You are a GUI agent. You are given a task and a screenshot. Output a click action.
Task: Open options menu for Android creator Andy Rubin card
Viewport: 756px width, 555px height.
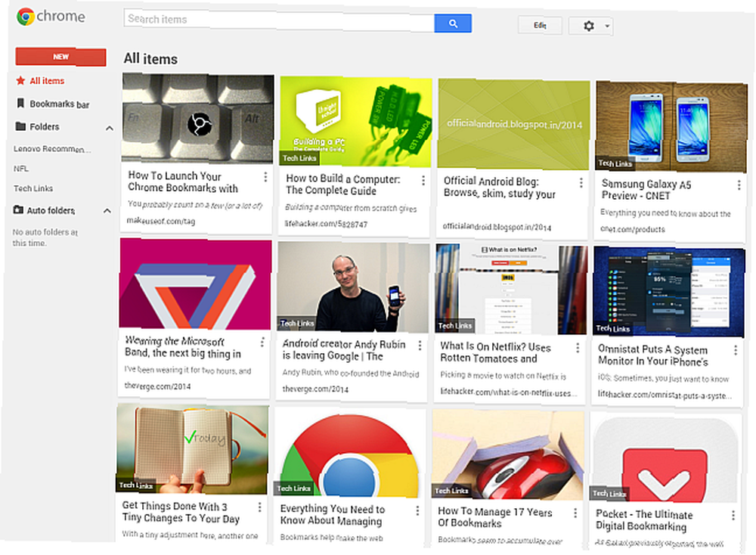coord(420,346)
